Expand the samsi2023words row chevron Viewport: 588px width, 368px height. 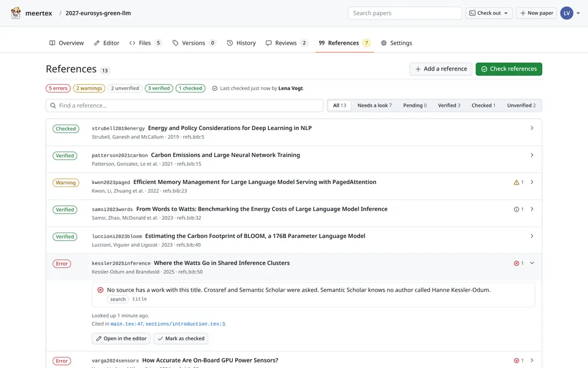click(x=532, y=210)
